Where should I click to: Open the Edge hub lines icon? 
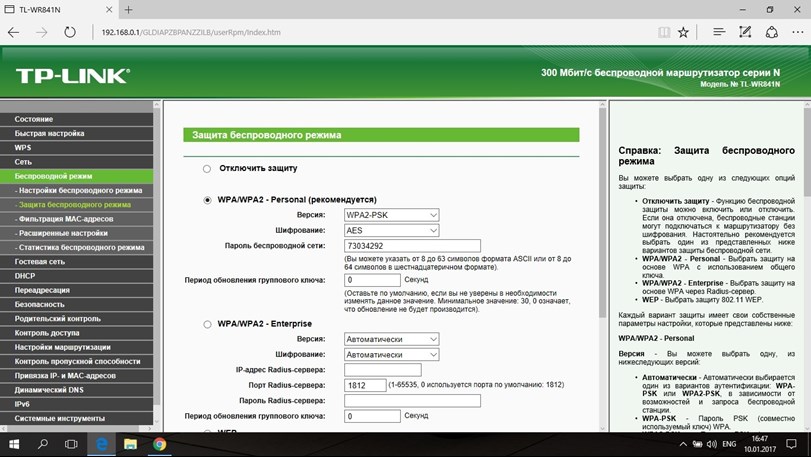click(x=719, y=32)
